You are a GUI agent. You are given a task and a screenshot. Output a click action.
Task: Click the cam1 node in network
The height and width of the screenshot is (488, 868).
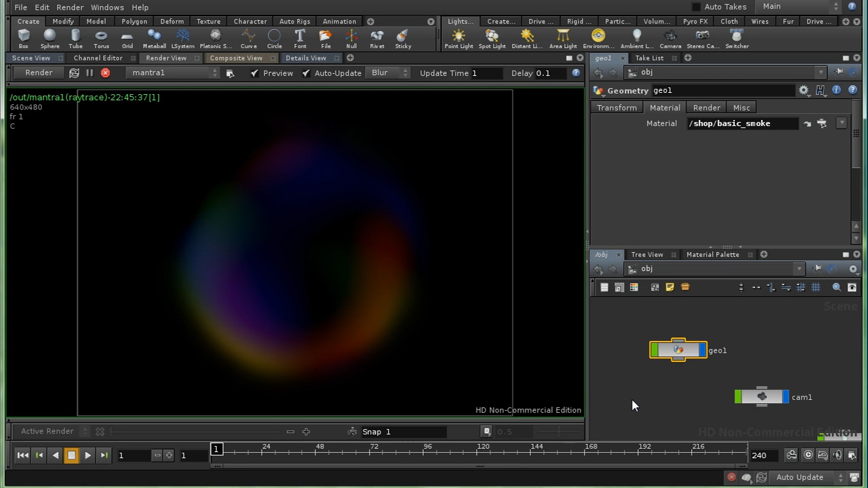[762, 397]
